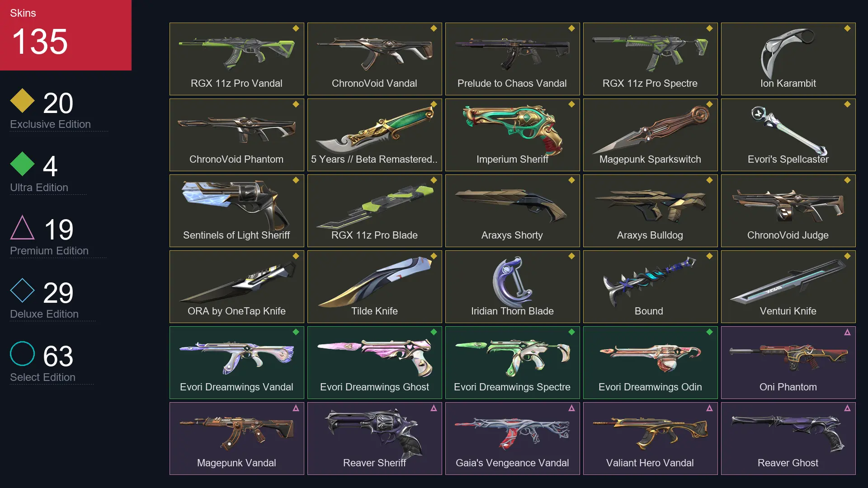Click the green Ultra Edition diamond icon
The height and width of the screenshot is (488, 868).
pyautogui.click(x=22, y=164)
